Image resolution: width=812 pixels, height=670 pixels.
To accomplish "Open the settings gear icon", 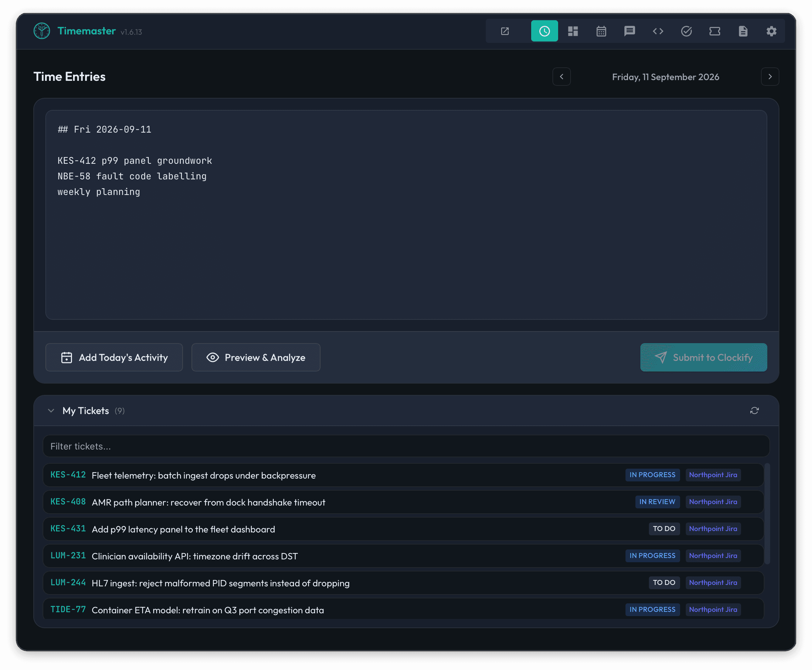I will 771,31.
